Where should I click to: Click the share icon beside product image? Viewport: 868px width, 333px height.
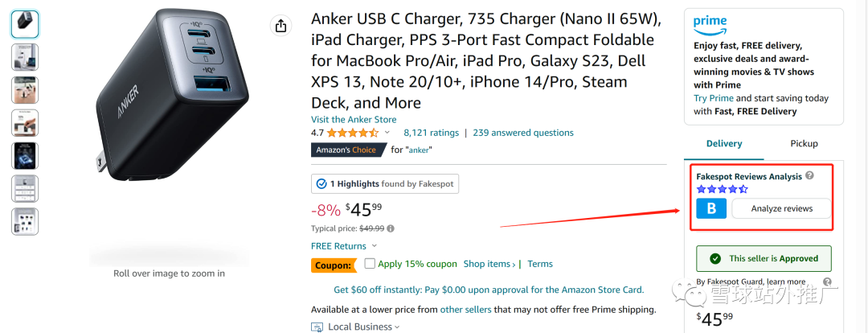coord(280,26)
